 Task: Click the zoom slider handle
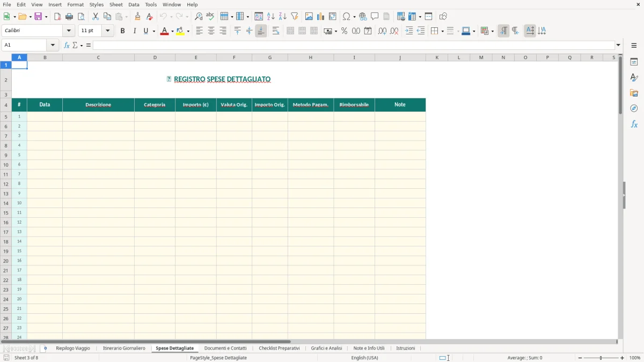coord(601,358)
